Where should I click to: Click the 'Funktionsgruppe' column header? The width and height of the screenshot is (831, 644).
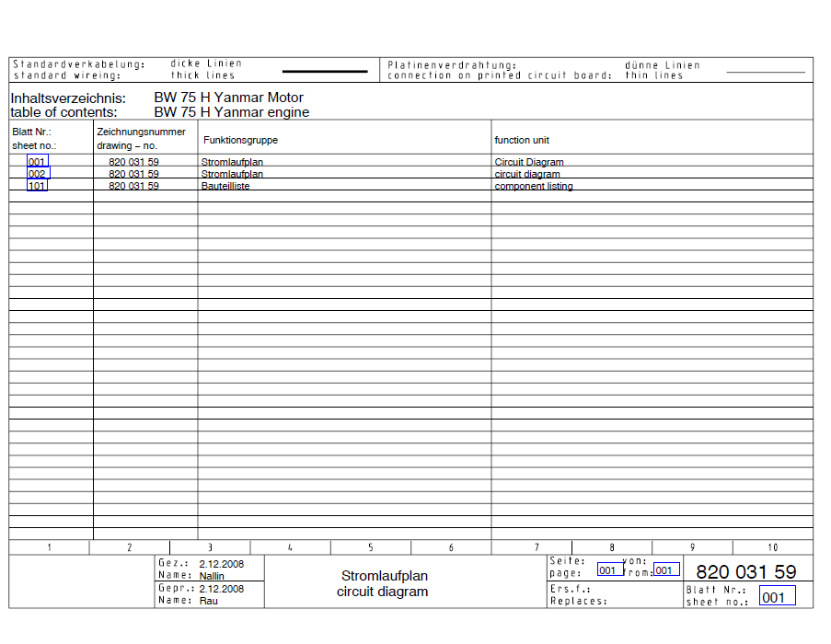coord(240,141)
